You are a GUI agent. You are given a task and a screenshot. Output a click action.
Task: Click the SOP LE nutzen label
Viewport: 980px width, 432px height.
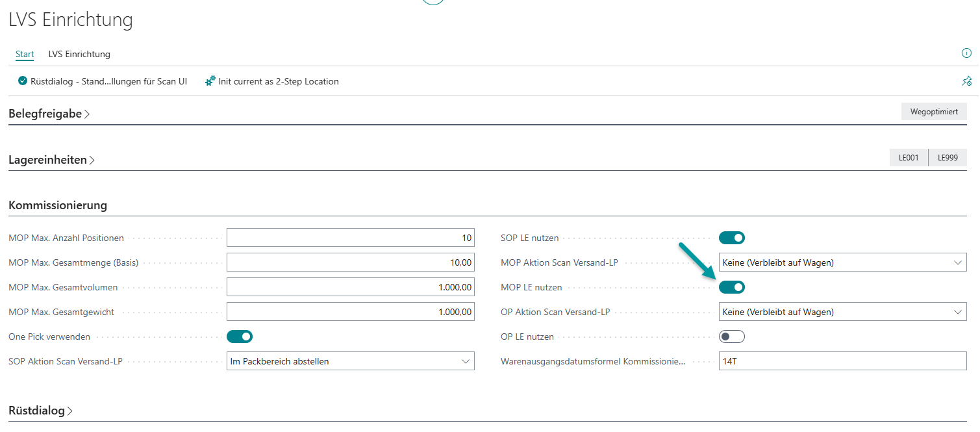[530, 238]
